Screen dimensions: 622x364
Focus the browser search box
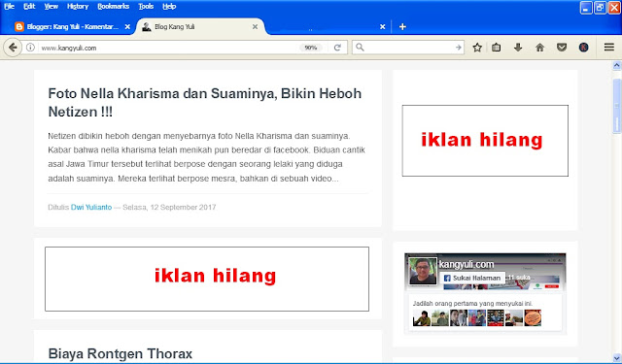point(408,48)
